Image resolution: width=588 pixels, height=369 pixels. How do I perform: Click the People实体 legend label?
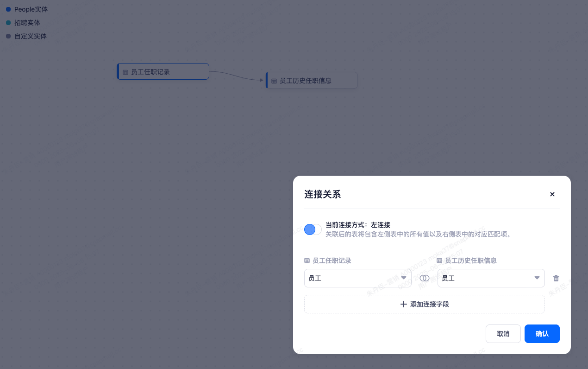click(x=31, y=9)
